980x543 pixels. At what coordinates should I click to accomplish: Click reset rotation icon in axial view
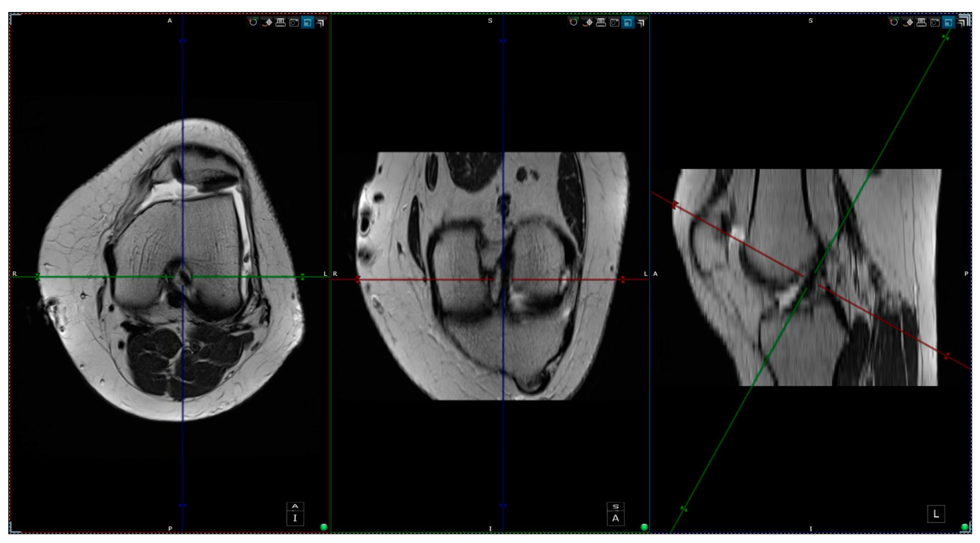click(x=253, y=22)
